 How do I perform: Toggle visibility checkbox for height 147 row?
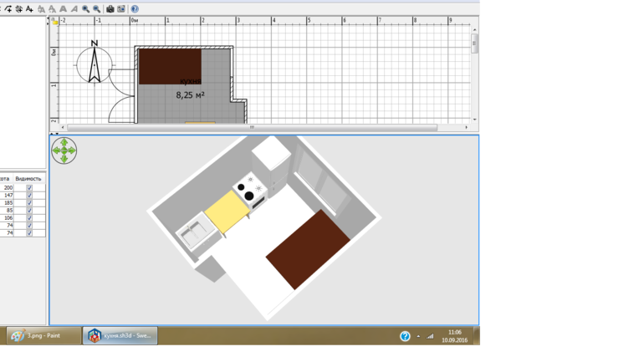[29, 196]
